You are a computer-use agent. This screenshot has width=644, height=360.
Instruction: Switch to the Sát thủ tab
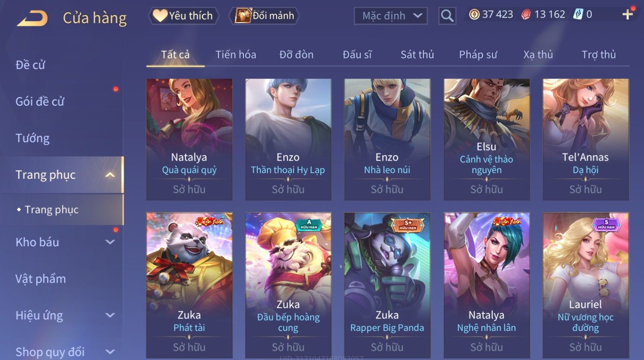(417, 55)
